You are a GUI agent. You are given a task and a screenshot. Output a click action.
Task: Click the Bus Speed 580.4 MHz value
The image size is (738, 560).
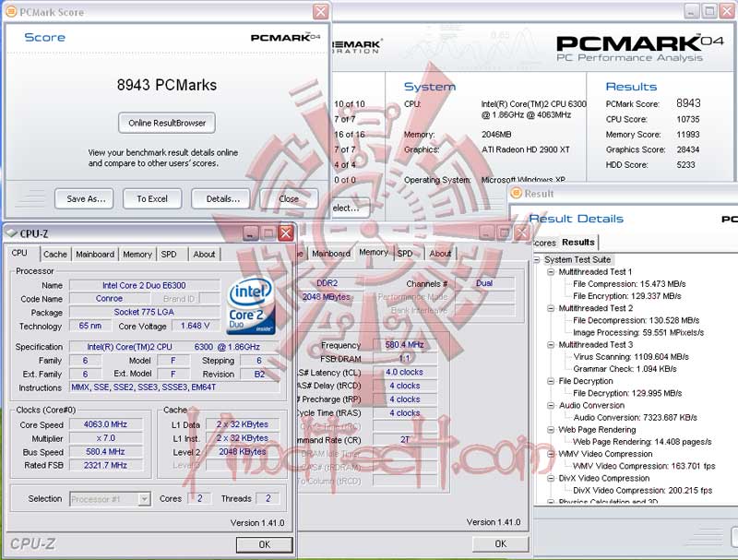tap(105, 452)
